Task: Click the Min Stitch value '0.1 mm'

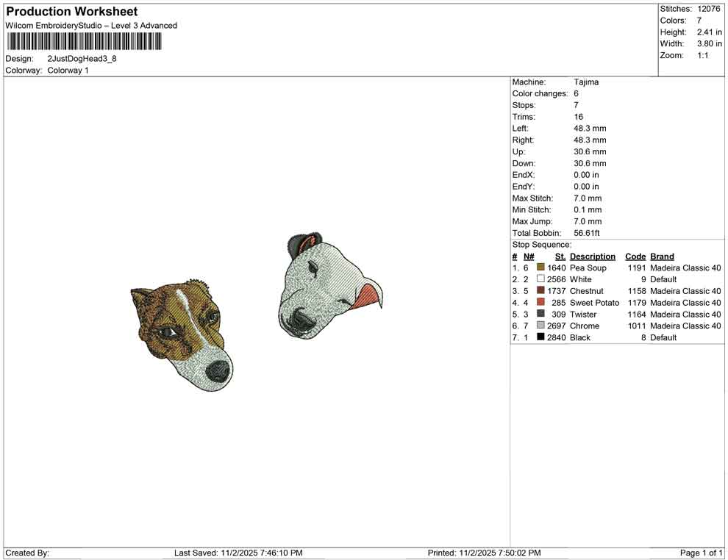Action: coord(588,209)
